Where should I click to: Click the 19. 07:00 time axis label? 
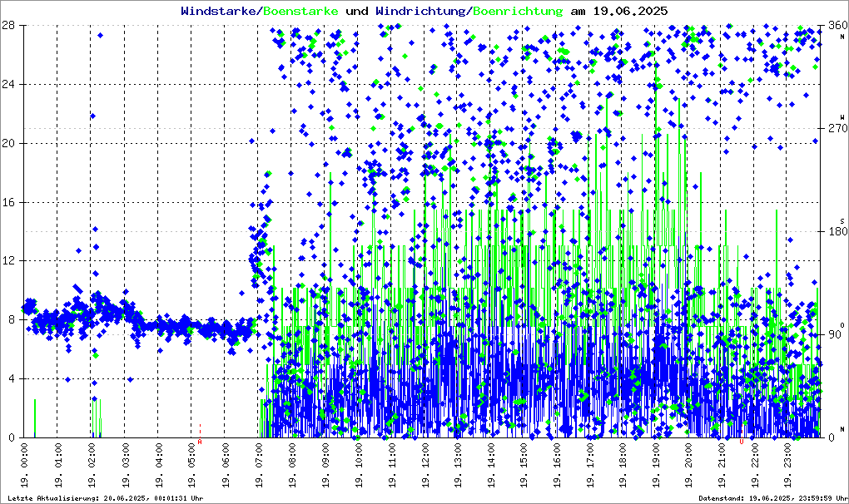click(x=258, y=465)
